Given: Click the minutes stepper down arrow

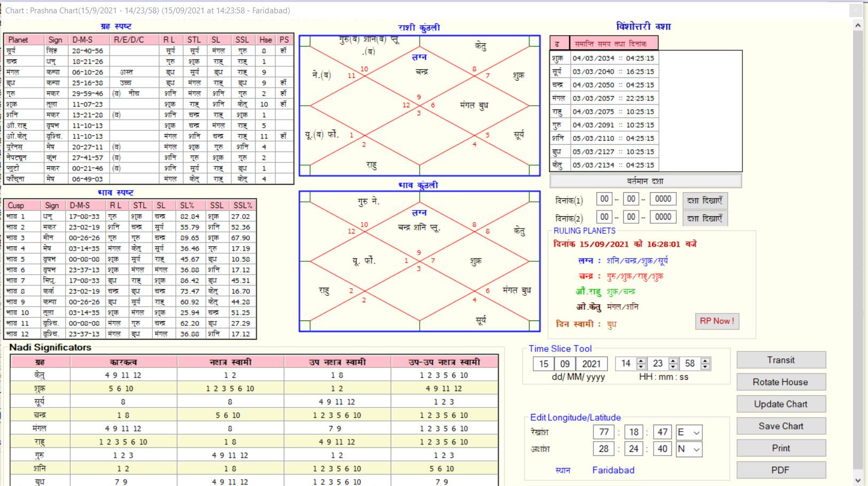Looking at the screenshot, I should click(673, 367).
